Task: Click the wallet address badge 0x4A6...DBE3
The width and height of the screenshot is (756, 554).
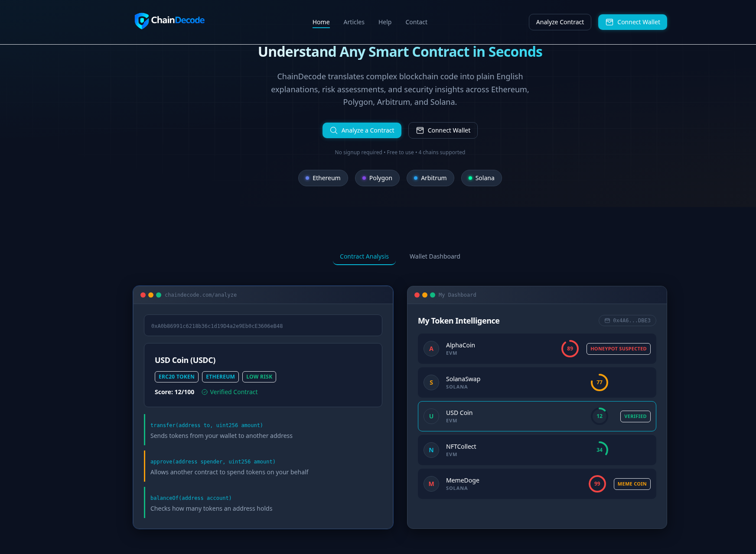Action: pos(627,321)
